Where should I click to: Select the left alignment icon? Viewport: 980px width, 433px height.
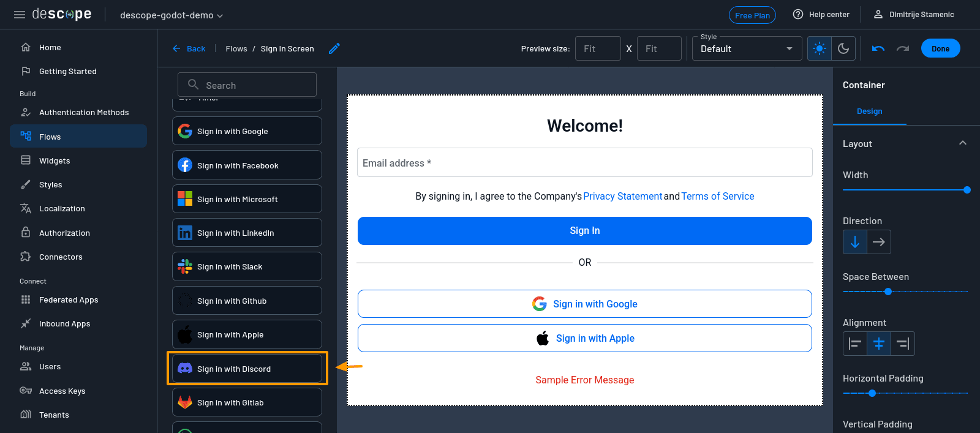[855, 344]
